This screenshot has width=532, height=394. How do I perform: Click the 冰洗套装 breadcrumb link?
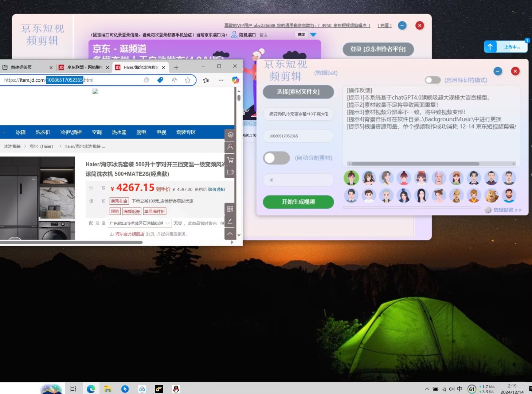pyautogui.click(x=12, y=146)
